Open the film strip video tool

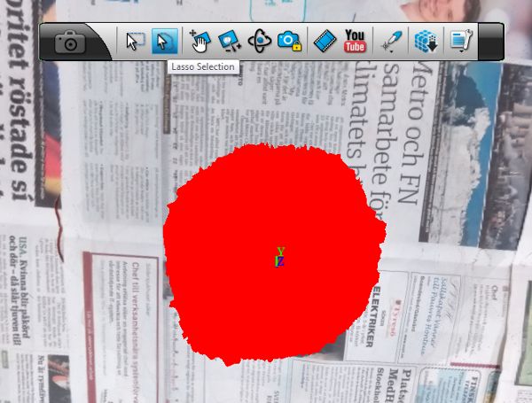325,42
